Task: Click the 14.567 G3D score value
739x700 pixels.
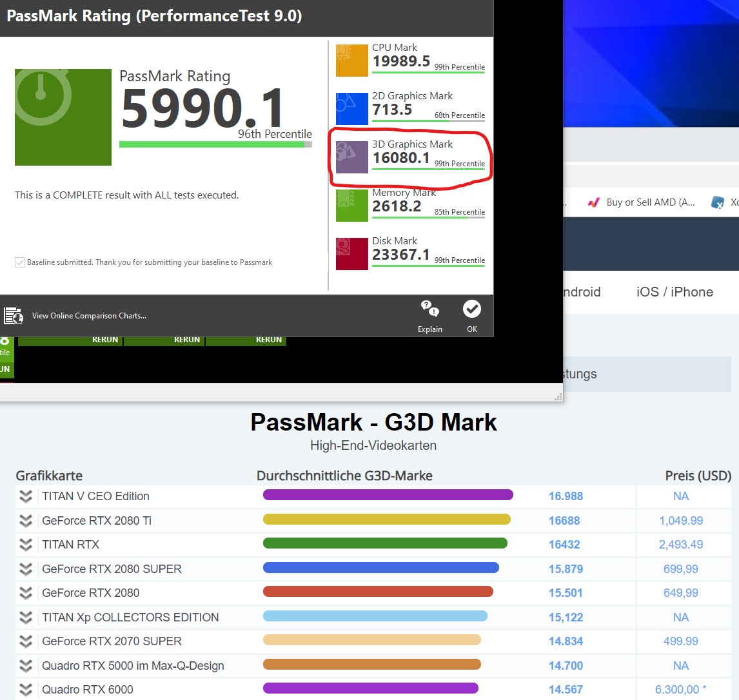Action: pyautogui.click(x=566, y=690)
